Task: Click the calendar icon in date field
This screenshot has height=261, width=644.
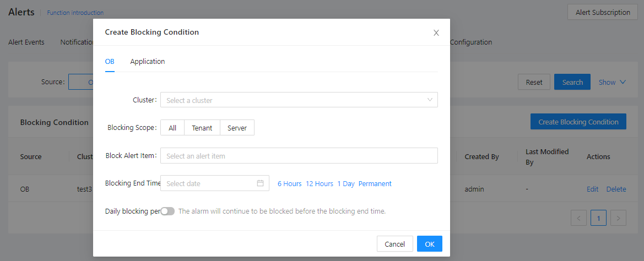Action: coord(260,183)
